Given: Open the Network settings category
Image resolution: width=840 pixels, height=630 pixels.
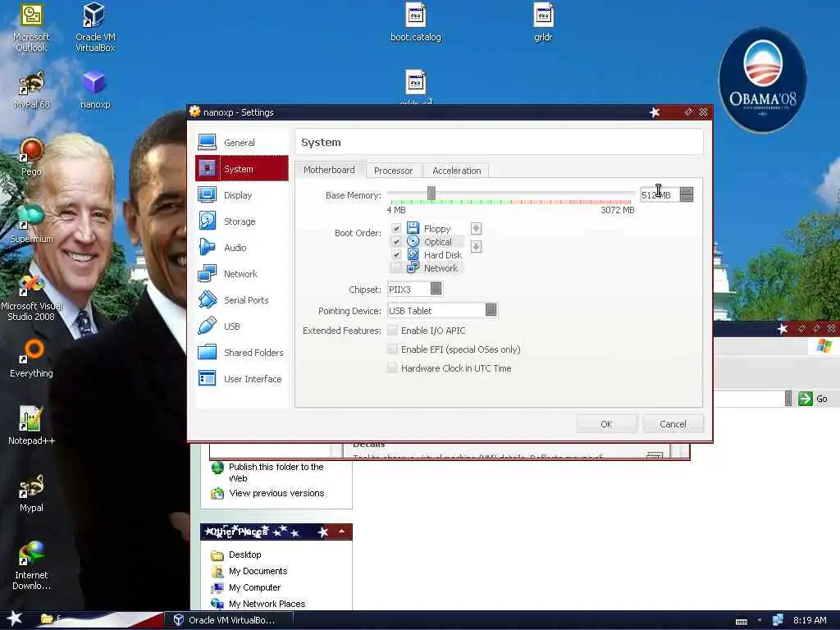Looking at the screenshot, I should tap(242, 274).
